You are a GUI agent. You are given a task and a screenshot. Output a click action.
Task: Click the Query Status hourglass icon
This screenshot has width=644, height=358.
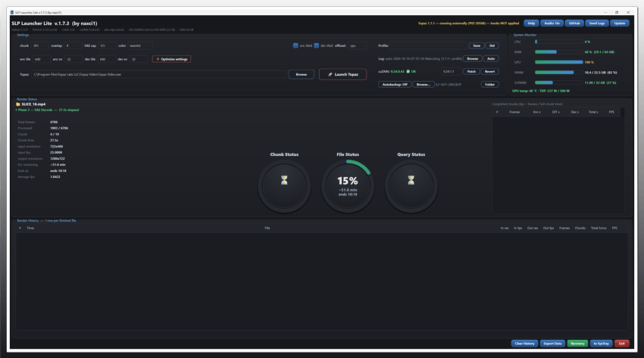(x=411, y=180)
